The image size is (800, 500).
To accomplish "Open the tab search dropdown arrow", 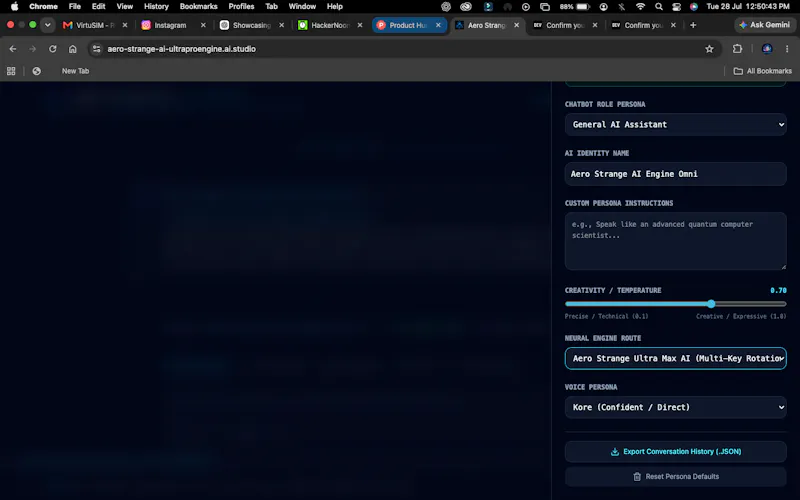I will click(x=47, y=25).
